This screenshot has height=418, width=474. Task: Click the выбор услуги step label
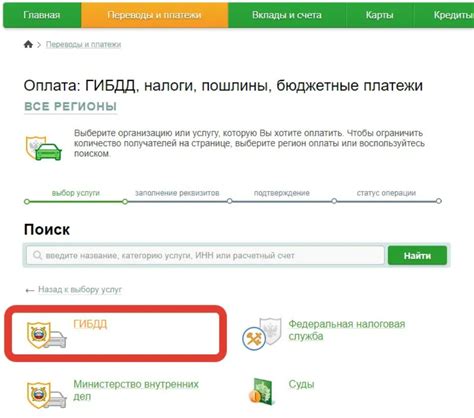(x=76, y=193)
